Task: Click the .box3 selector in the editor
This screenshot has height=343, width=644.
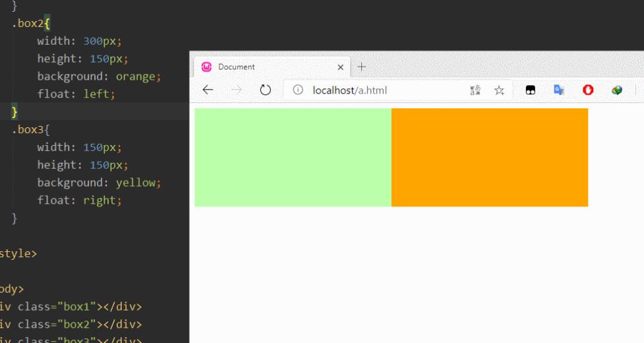Action: pyautogui.click(x=27, y=129)
